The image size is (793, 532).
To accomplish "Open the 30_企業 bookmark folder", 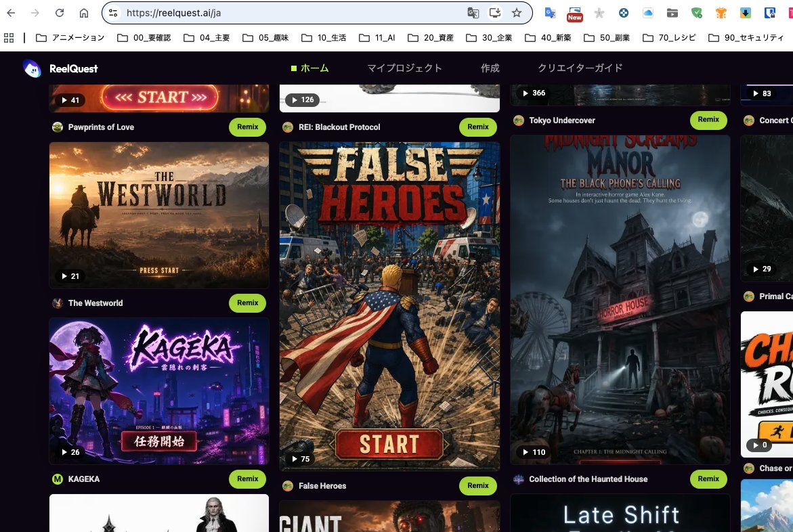I will (489, 37).
